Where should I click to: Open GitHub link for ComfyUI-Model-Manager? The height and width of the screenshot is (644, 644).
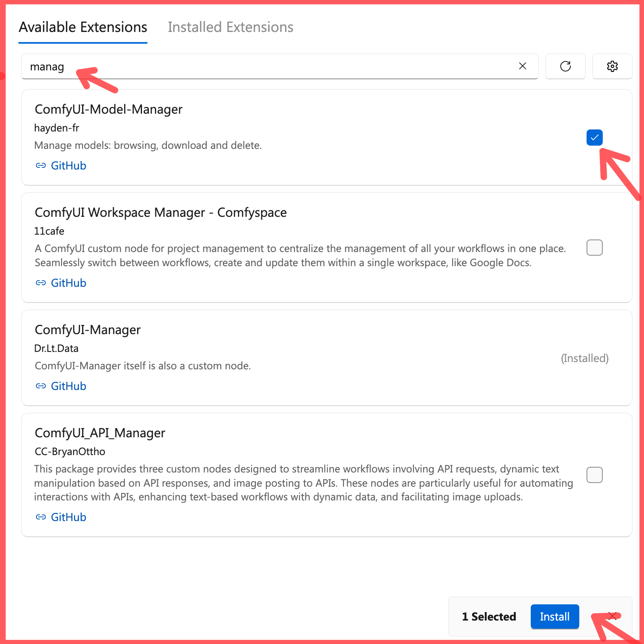68,165
